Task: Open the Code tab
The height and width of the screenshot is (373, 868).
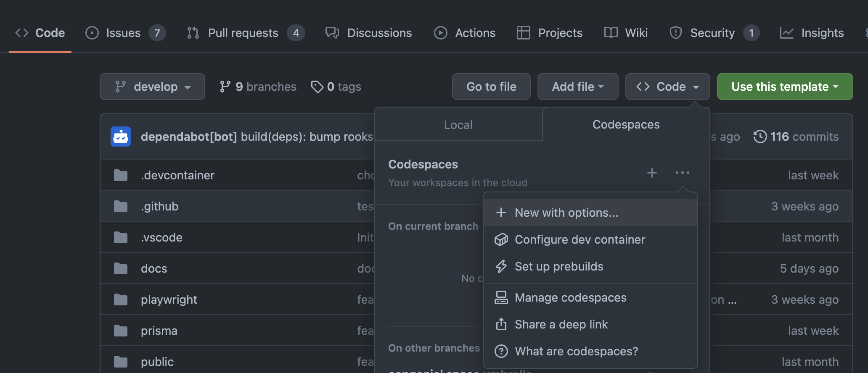Action: click(40, 33)
